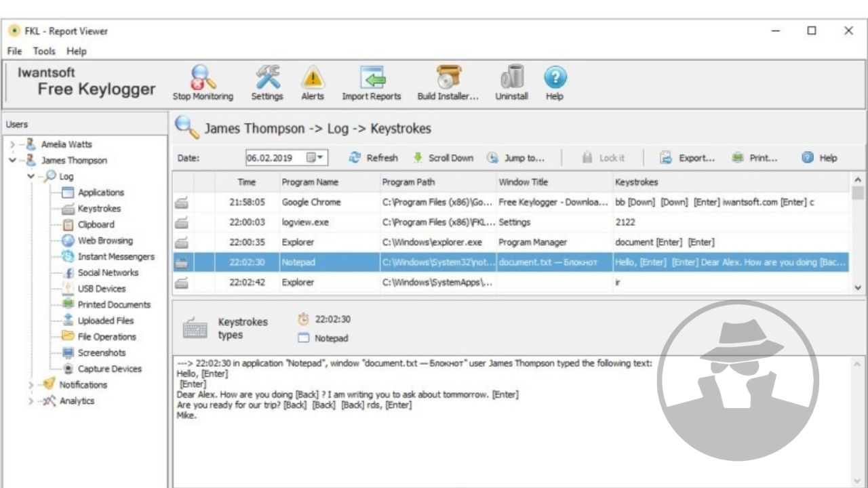Click the Analytics tree item
This screenshot has width=868, height=488.
[x=77, y=401]
